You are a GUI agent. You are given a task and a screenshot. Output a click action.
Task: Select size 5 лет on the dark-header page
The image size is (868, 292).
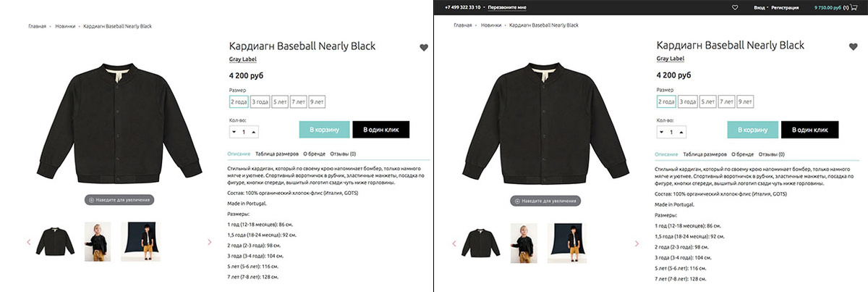click(709, 102)
